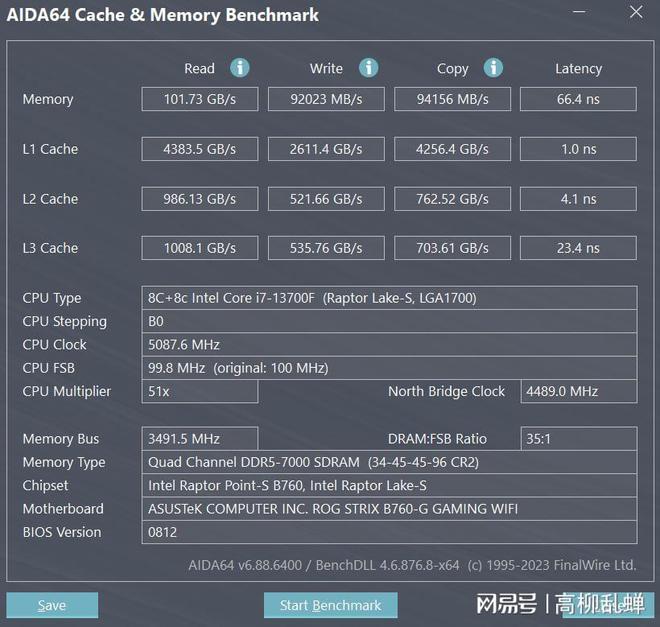Select Memory latency value 66.4 ns
This screenshot has height=627, width=660.
pyautogui.click(x=578, y=99)
